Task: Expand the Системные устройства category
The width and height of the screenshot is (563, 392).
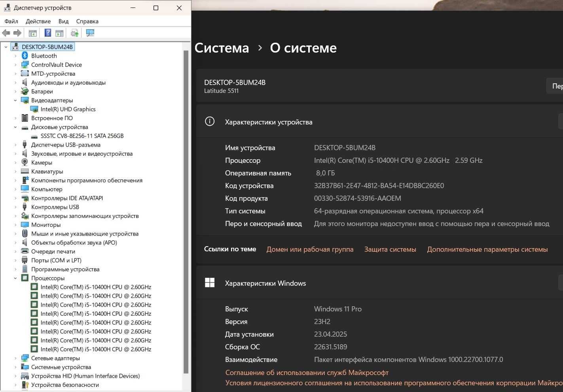Action: tap(15, 367)
